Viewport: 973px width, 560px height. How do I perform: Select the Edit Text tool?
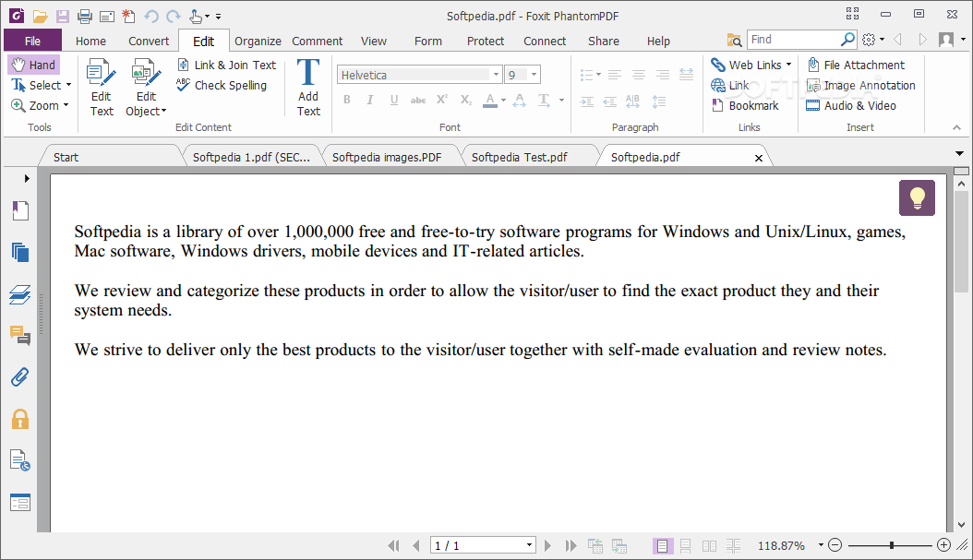[x=102, y=88]
